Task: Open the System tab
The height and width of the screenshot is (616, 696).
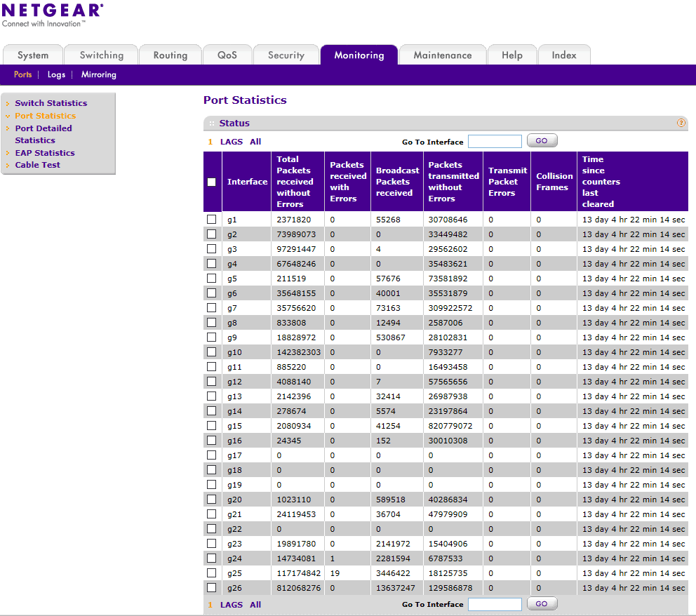Action: coord(33,55)
